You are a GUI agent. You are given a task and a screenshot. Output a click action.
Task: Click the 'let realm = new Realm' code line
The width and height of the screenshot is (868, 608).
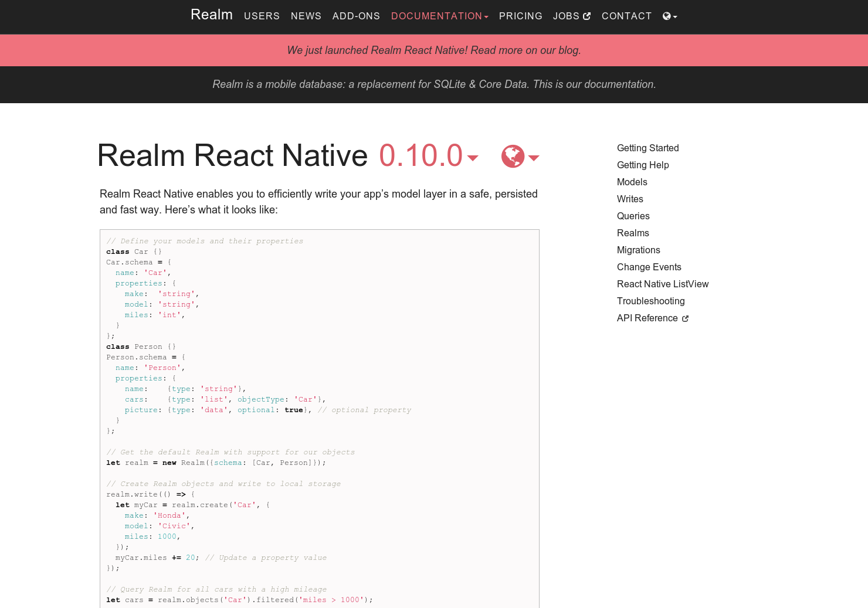(216, 463)
